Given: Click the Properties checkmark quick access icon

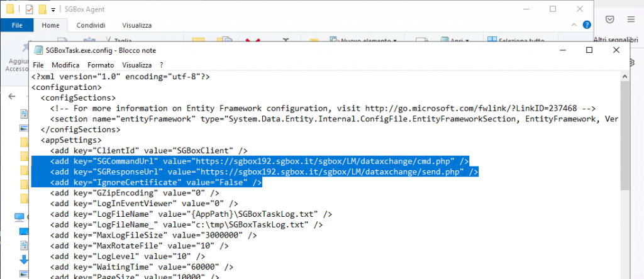Looking at the screenshot, I should coord(29,9).
